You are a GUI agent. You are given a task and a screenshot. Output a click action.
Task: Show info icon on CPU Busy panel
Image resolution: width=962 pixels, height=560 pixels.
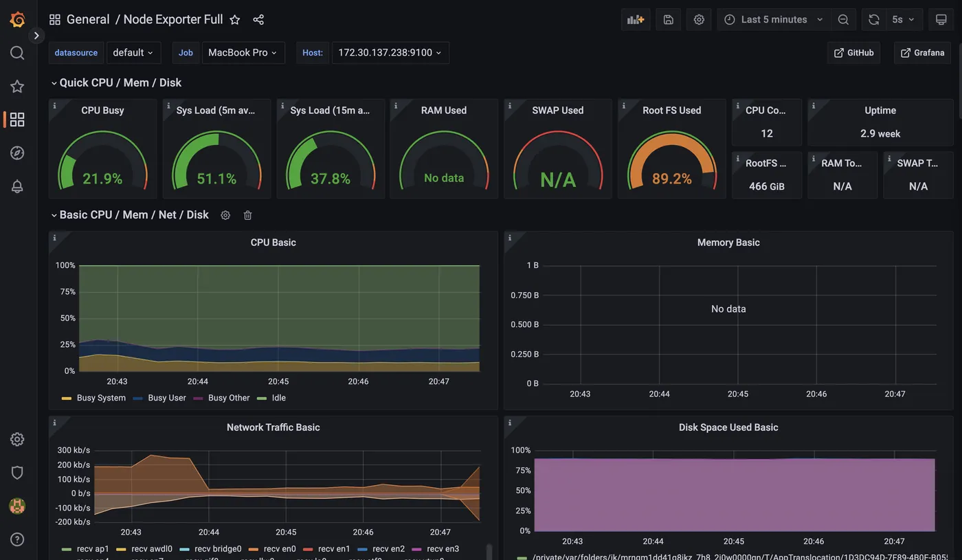[55, 106]
